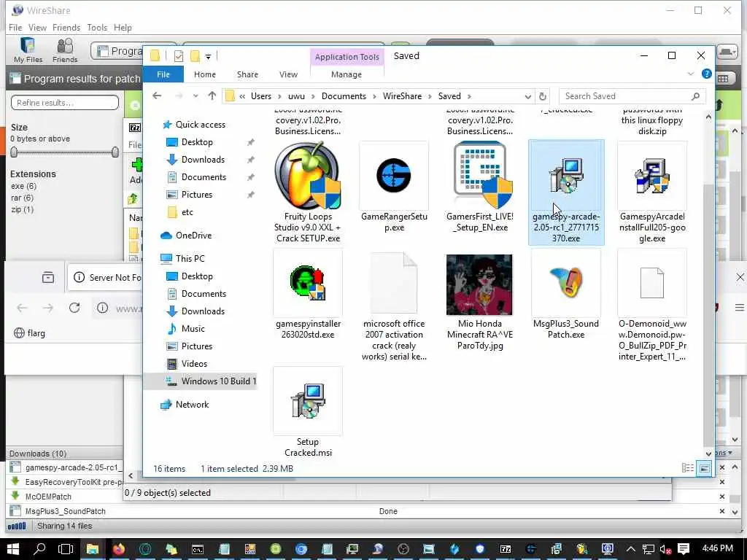Click properties checkmark in quick access toolbar
This screenshot has width=747, height=560.
(179, 56)
